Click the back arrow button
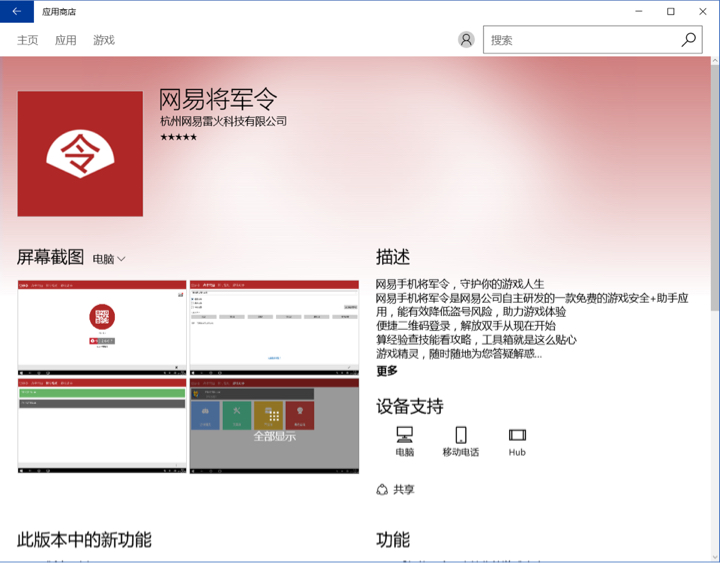Image resolution: width=720 pixels, height=563 pixels. [16, 12]
